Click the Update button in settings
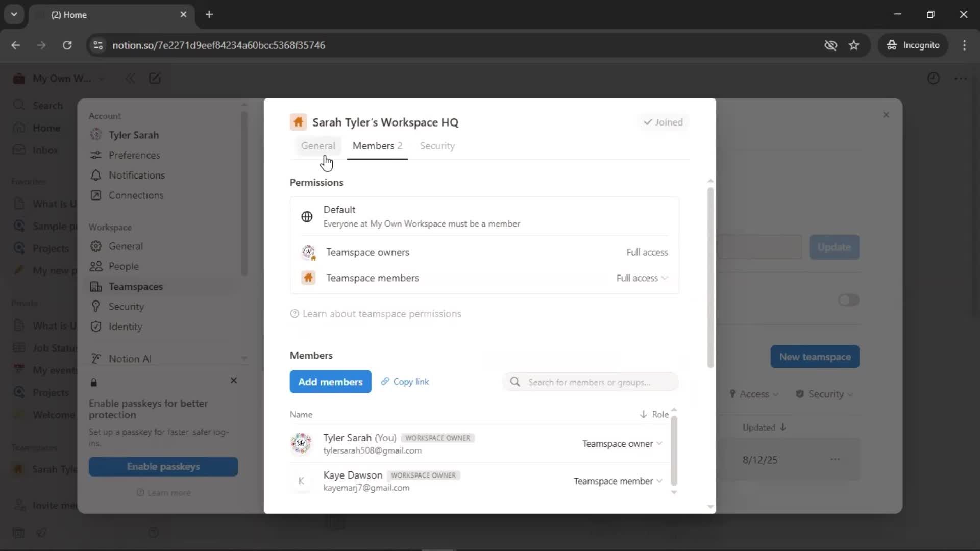The width and height of the screenshot is (980, 551). 834,247
